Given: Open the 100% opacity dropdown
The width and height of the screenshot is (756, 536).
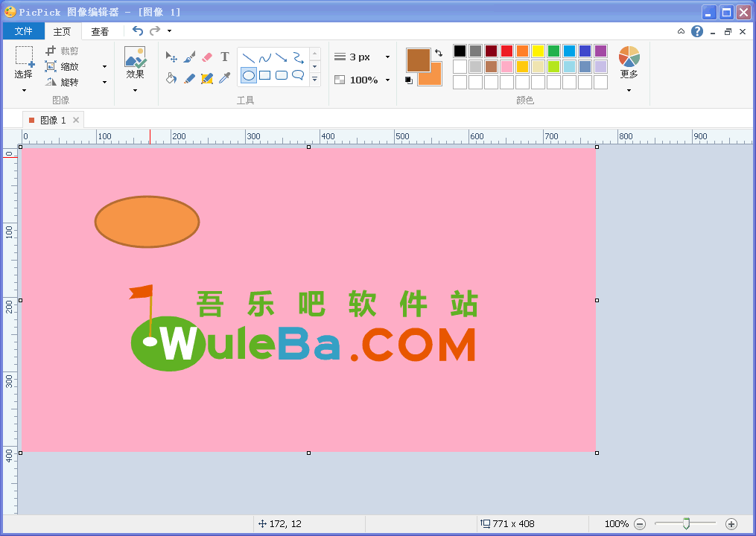Looking at the screenshot, I should pos(387,80).
